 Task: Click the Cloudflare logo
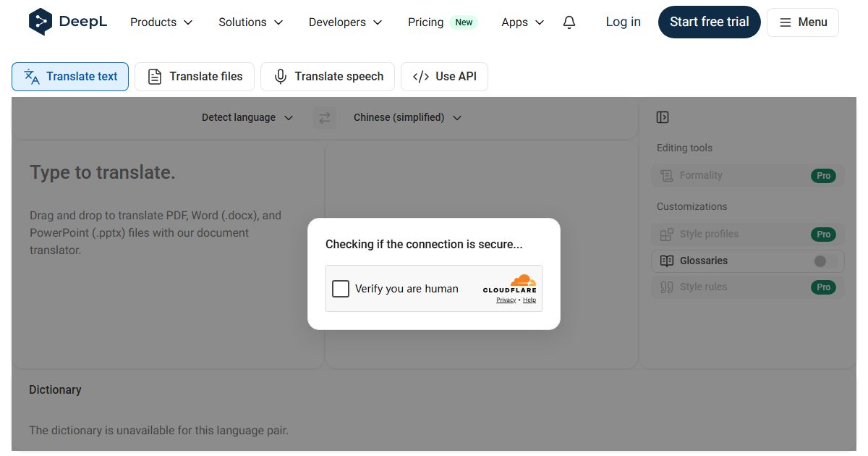click(510, 284)
